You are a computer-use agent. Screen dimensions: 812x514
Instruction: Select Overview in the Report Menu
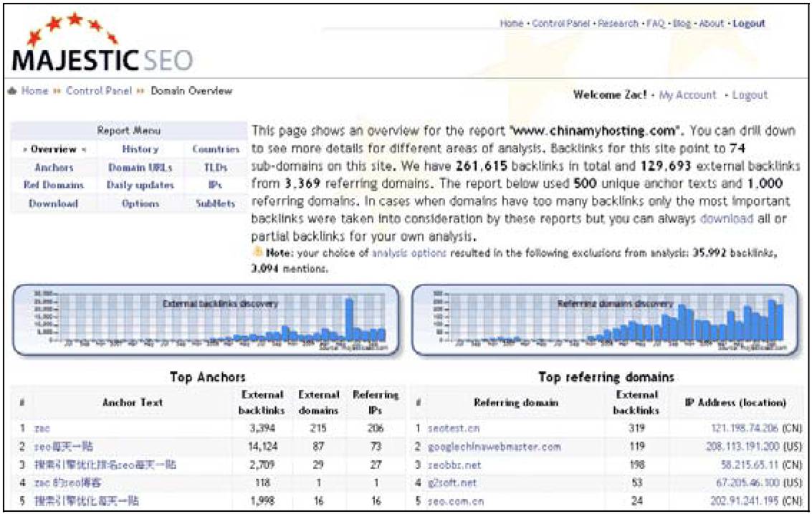click(53, 149)
